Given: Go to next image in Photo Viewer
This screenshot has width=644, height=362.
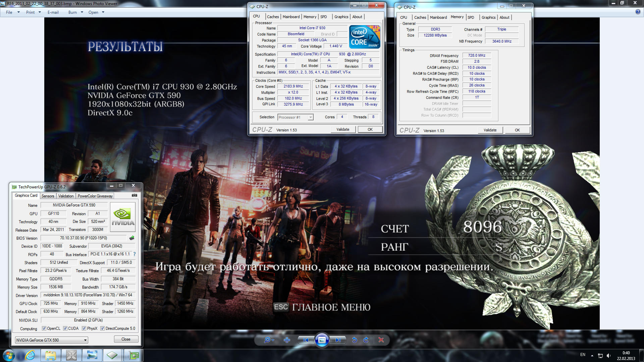Looking at the screenshot, I should coord(338,340).
